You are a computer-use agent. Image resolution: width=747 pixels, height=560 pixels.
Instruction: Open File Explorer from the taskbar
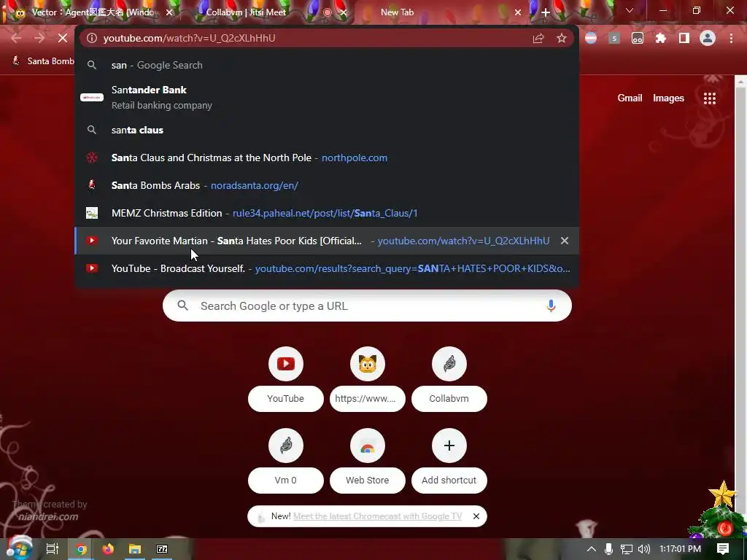point(135,549)
